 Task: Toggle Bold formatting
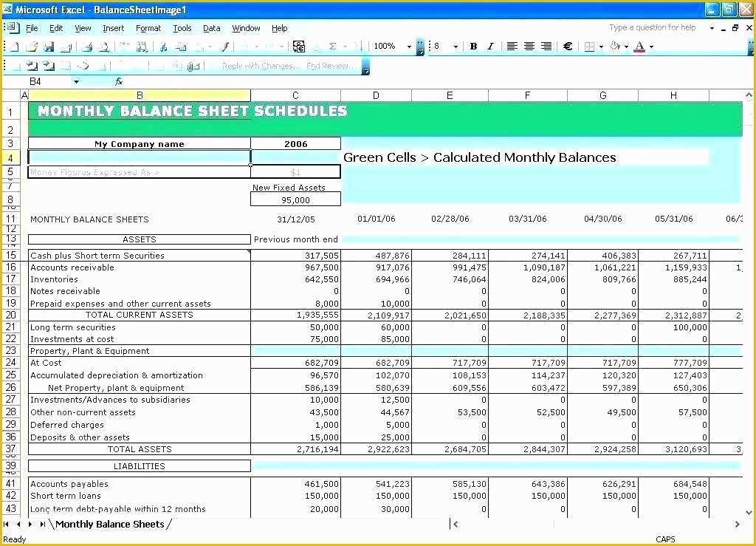click(x=473, y=47)
